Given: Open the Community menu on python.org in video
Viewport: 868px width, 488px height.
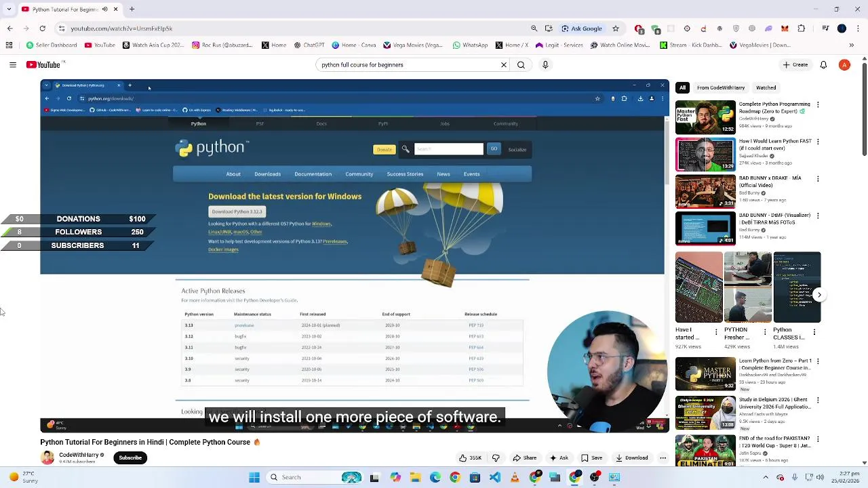Looking at the screenshot, I should pyautogui.click(x=359, y=174).
